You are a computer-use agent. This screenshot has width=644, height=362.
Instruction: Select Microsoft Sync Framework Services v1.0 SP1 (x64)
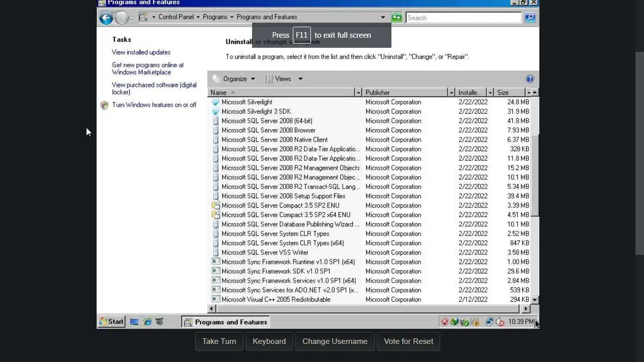(x=370, y=281)
